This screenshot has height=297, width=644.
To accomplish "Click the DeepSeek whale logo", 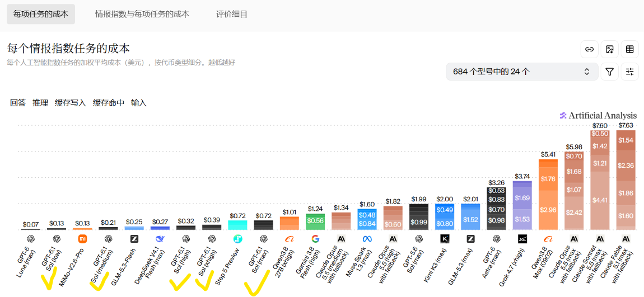I will coord(160,239).
